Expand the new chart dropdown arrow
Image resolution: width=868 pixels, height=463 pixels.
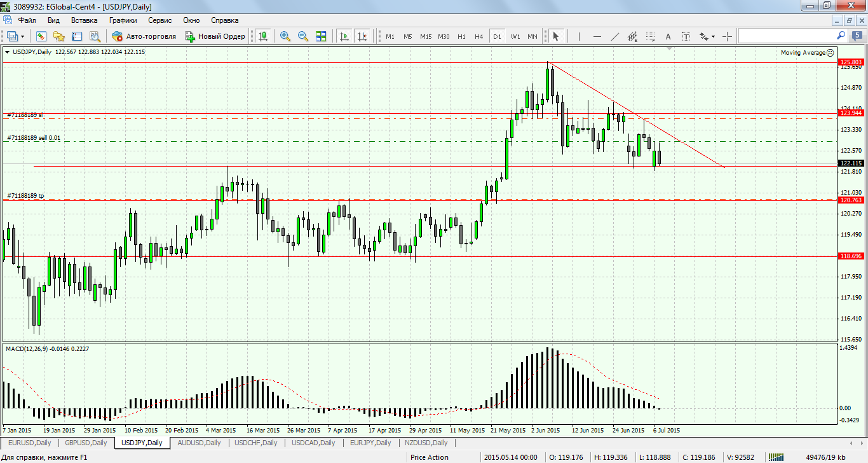click(22, 36)
